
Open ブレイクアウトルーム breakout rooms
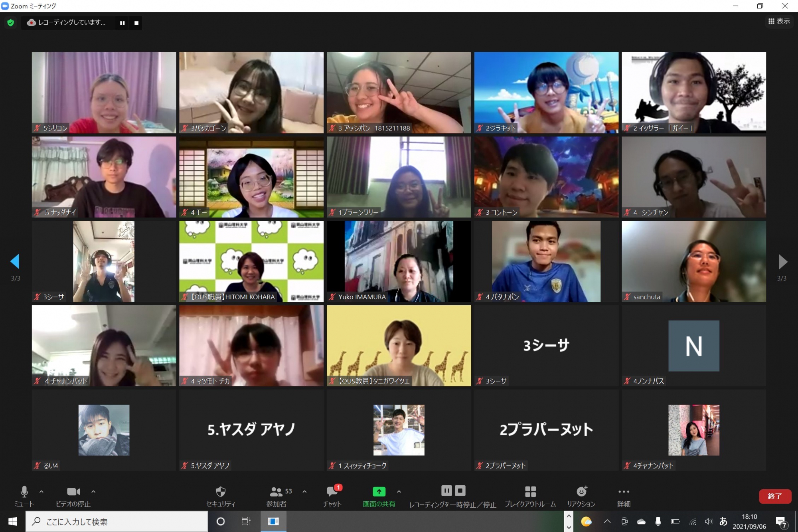530,496
